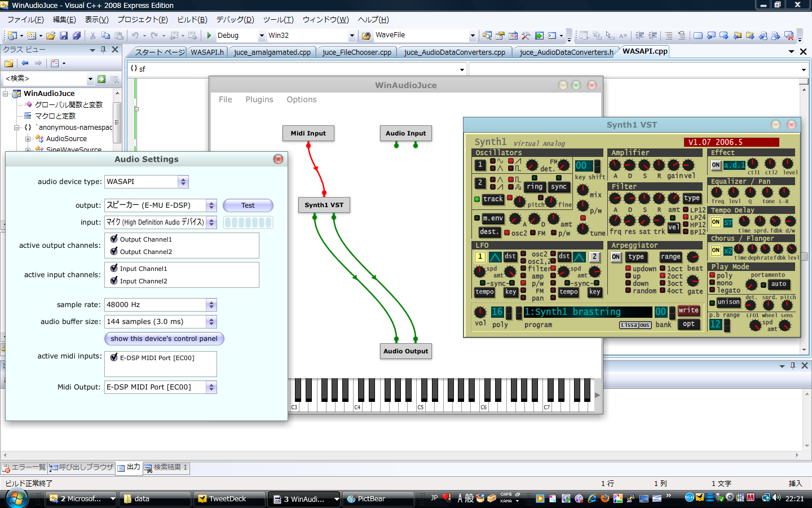Click the Find in Files icon beside WaveFile
The width and height of the screenshot is (812, 508).
[487, 36]
